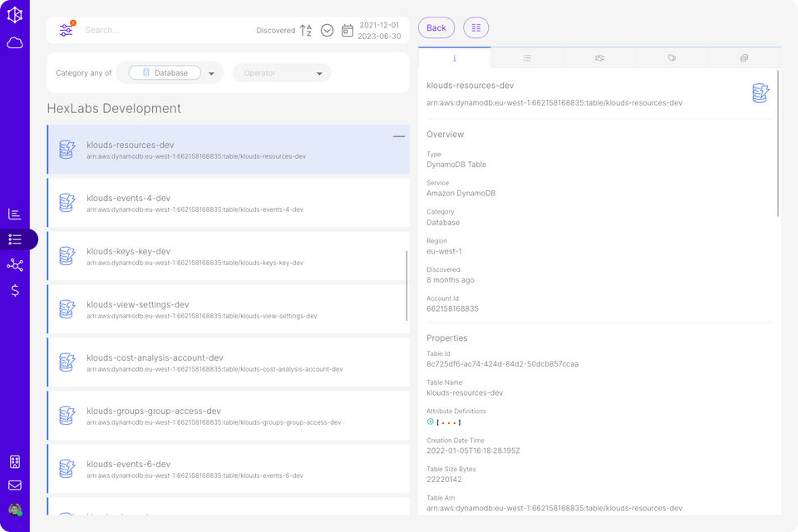Click the Database category chip
Viewport: 798px width, 532px height.
point(165,73)
